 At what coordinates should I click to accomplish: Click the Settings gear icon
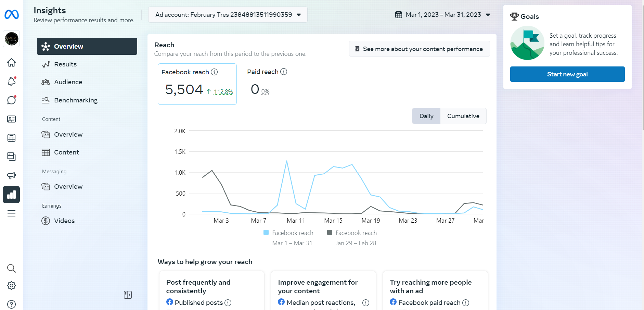click(x=12, y=286)
